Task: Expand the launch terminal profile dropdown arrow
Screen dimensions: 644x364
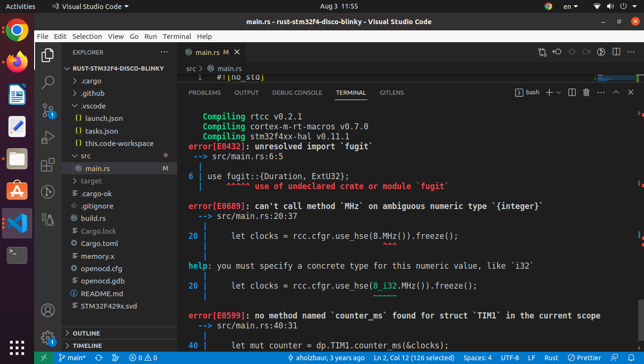Action: 558,92
